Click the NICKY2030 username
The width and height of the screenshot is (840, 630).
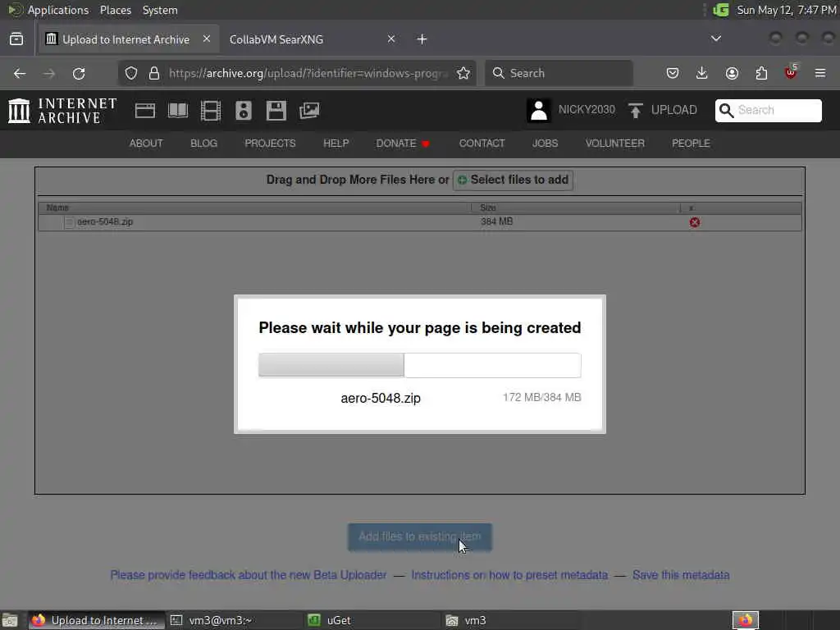pyautogui.click(x=587, y=110)
